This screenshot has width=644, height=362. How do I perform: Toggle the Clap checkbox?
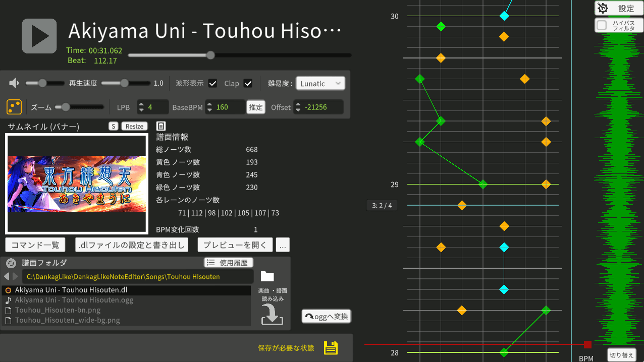tap(248, 83)
